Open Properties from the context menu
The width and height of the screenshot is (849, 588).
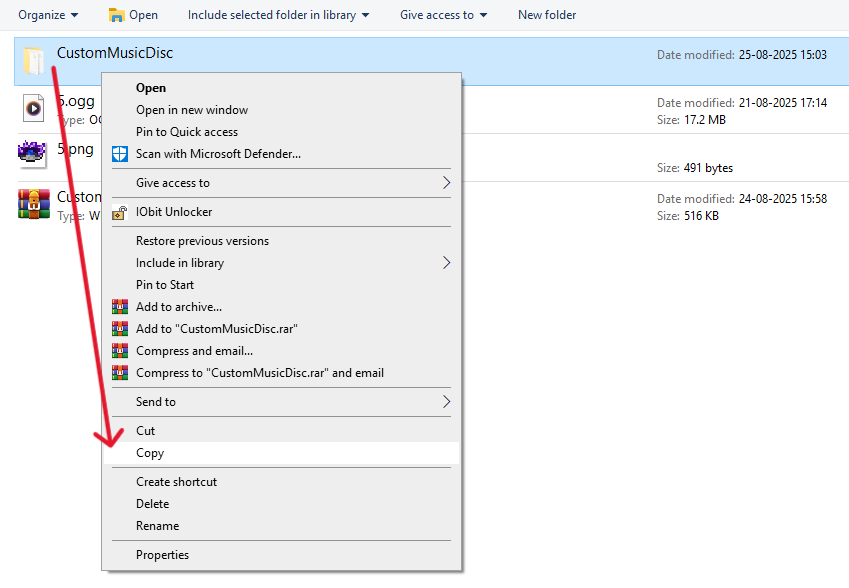(x=162, y=555)
